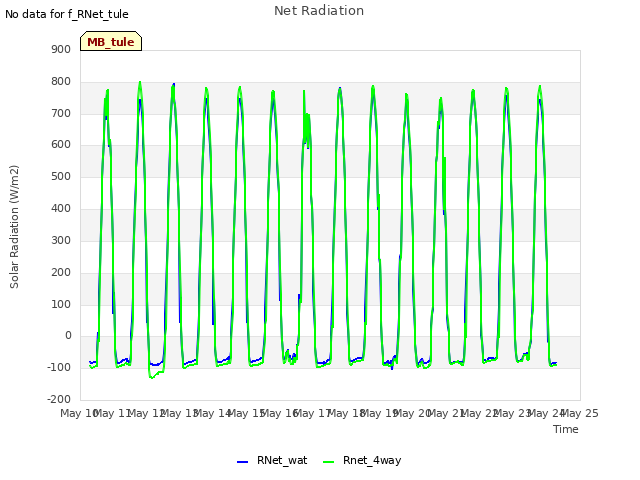Click the MB_tule site label badge
This screenshot has width=640, height=480.
coord(111,42)
